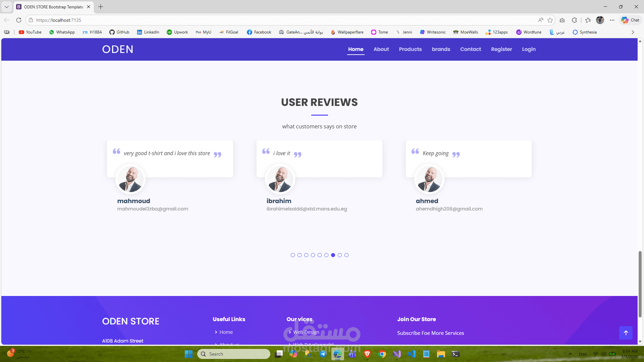
Task: Open the new tab plus button
Action: 101,7
